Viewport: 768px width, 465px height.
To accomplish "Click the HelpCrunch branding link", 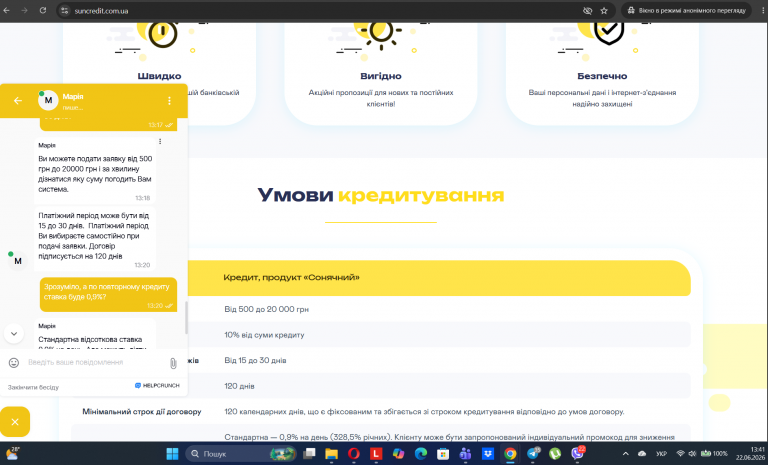I will click(157, 386).
